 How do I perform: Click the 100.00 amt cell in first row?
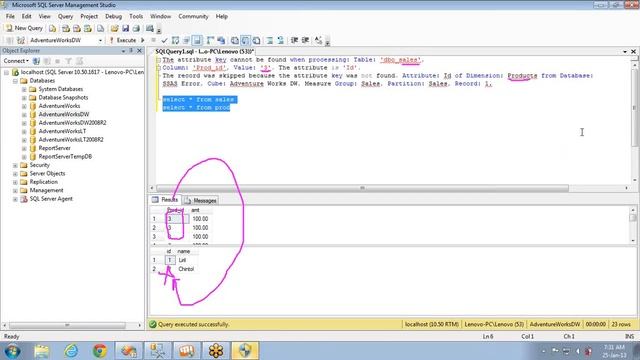click(200, 219)
